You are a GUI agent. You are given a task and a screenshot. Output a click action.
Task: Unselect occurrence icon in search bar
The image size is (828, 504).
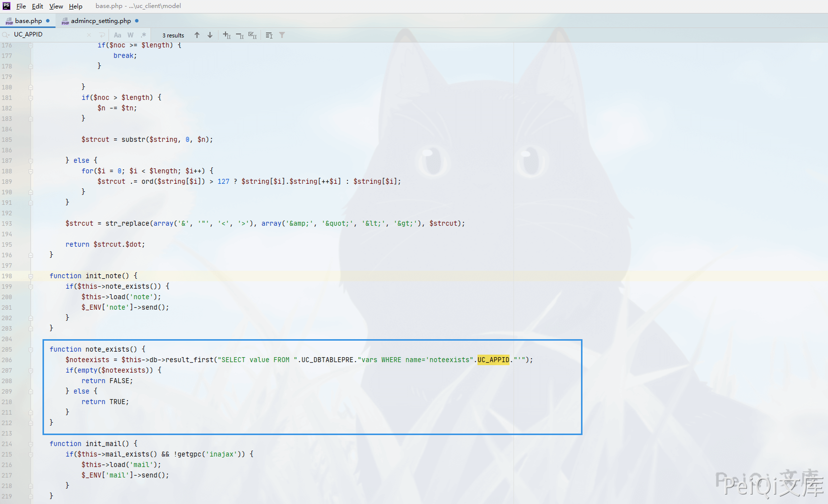[x=239, y=35]
